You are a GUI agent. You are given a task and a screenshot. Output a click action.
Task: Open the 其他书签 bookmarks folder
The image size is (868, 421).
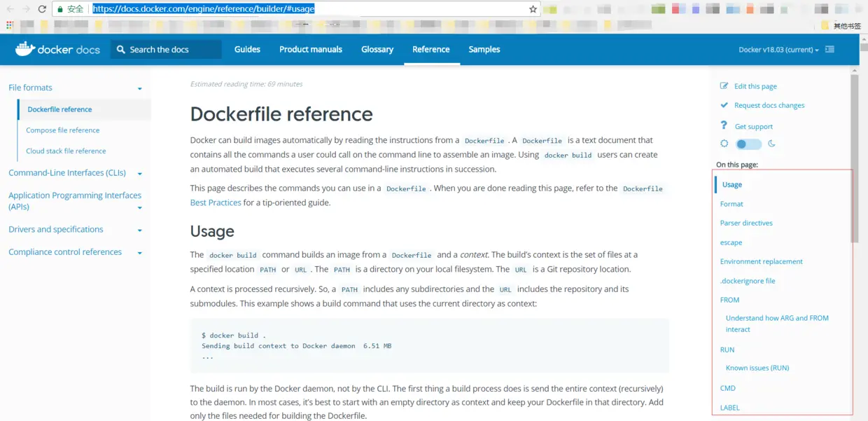point(841,26)
